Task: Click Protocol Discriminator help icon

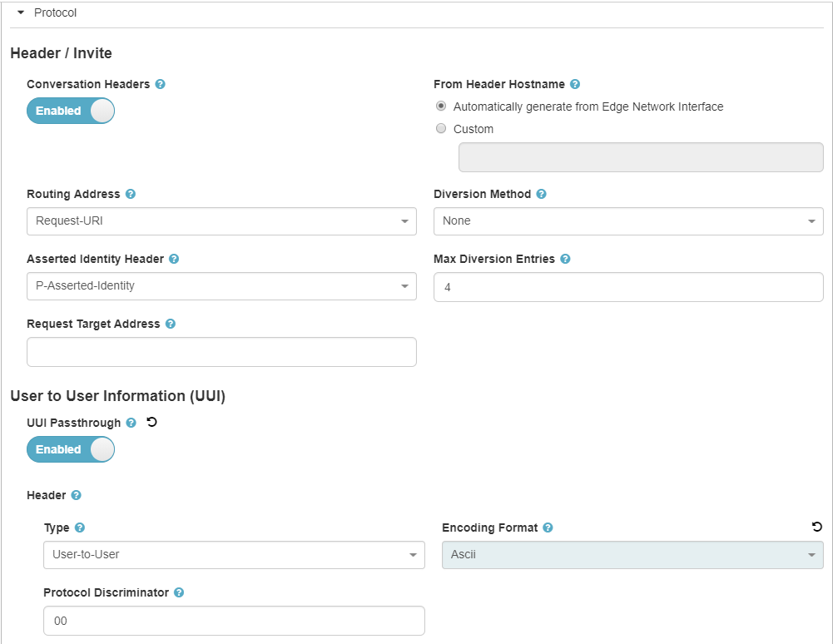Action: [179, 593]
